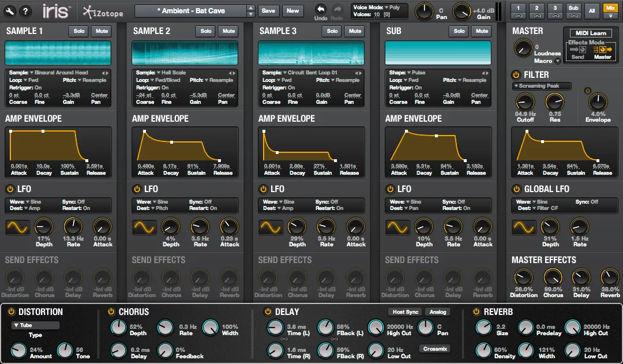The height and width of the screenshot is (364, 623).
Task: Click the MIDI Learn button
Action: tap(592, 33)
